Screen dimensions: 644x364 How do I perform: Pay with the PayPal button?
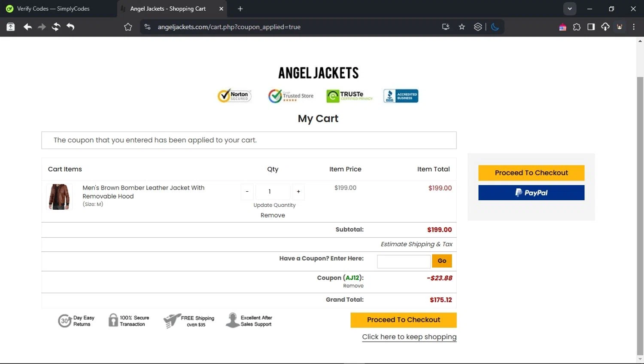tap(532, 193)
